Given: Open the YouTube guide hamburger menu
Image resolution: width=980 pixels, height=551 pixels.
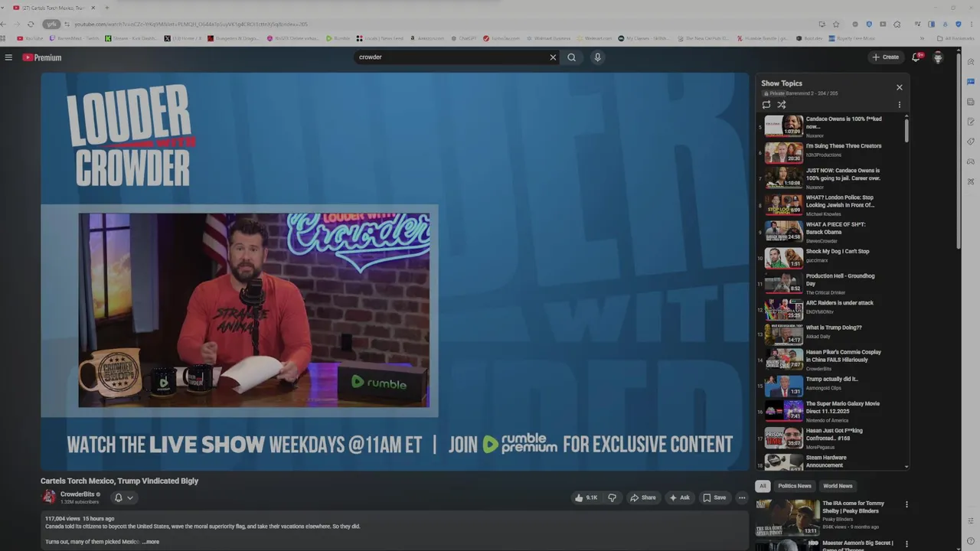Looking at the screenshot, I should pos(8,57).
